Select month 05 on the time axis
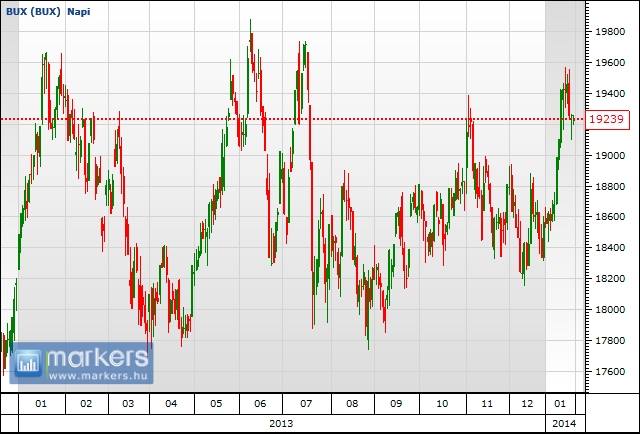The height and width of the screenshot is (434, 640). pyautogui.click(x=216, y=404)
